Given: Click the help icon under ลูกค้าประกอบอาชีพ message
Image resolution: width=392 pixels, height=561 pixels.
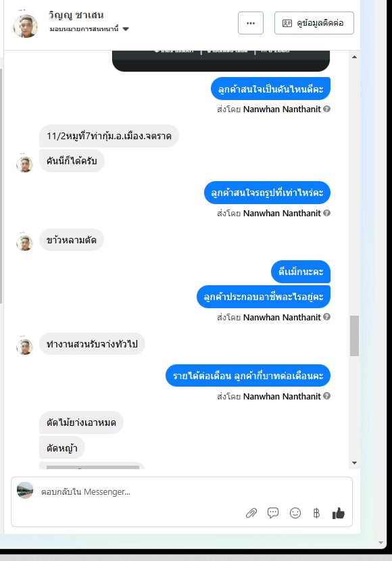Looking at the screenshot, I should [x=326, y=316].
